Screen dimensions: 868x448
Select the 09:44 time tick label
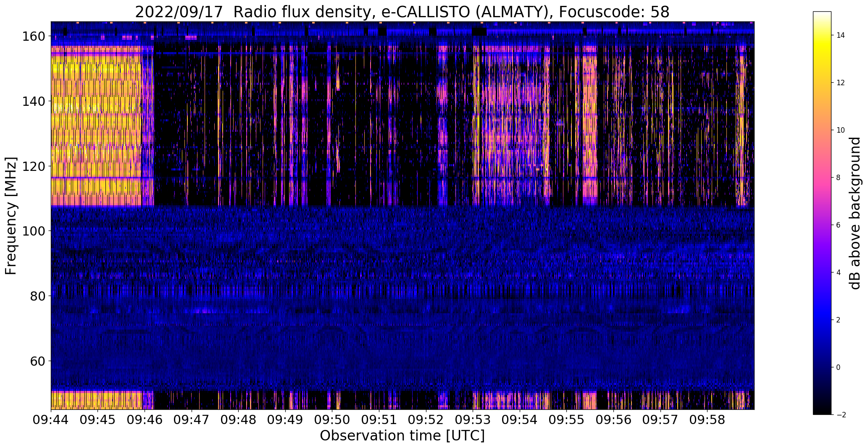51,419
